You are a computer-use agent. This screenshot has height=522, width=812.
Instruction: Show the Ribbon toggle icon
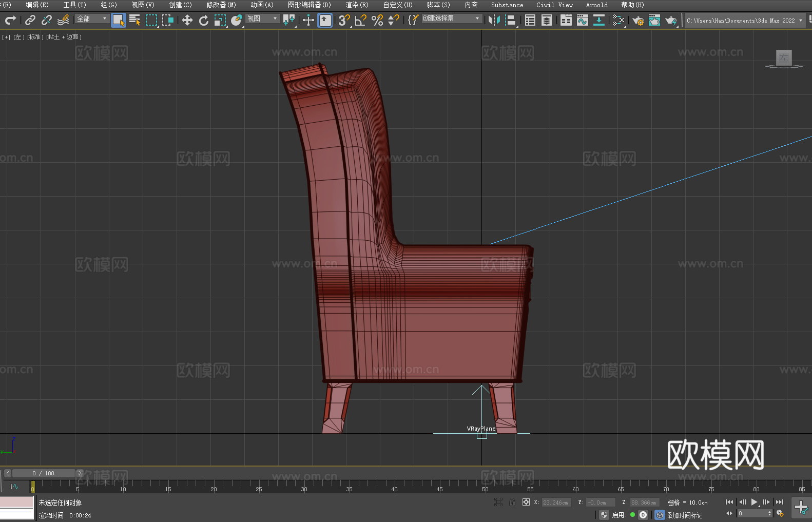click(x=566, y=20)
